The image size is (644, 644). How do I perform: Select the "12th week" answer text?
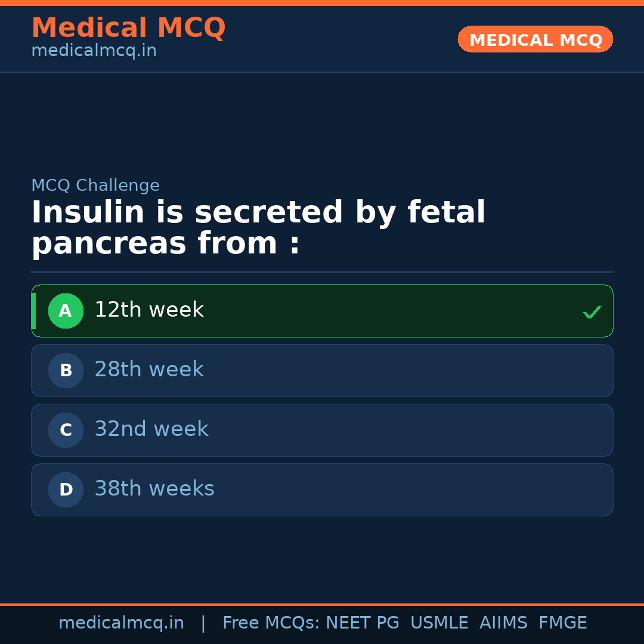[149, 310]
